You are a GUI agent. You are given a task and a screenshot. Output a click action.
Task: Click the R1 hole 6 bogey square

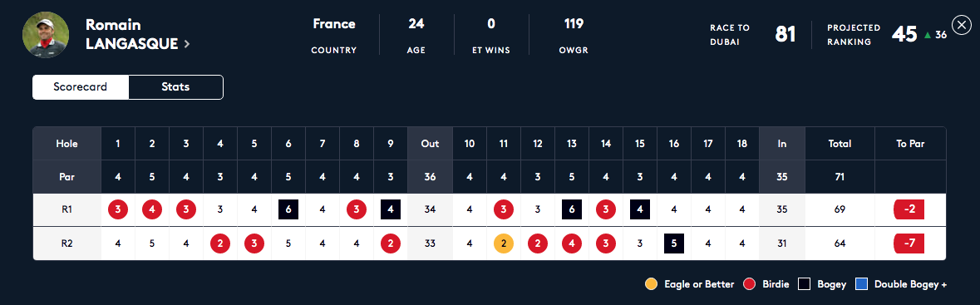point(288,209)
